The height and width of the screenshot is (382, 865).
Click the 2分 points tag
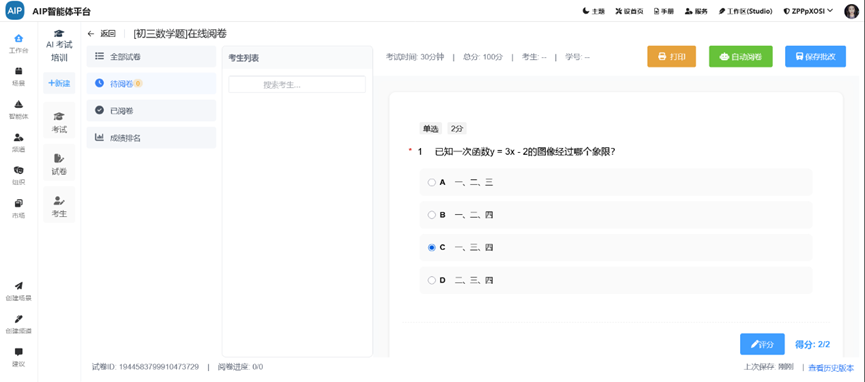[457, 129]
